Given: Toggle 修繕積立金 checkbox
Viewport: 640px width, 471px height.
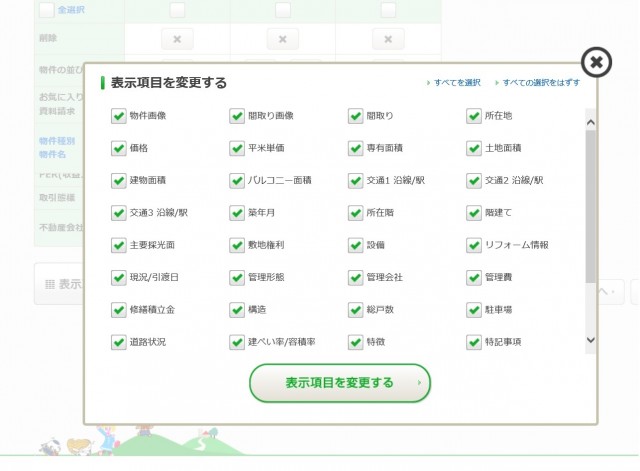Looking at the screenshot, I should 118,310.
